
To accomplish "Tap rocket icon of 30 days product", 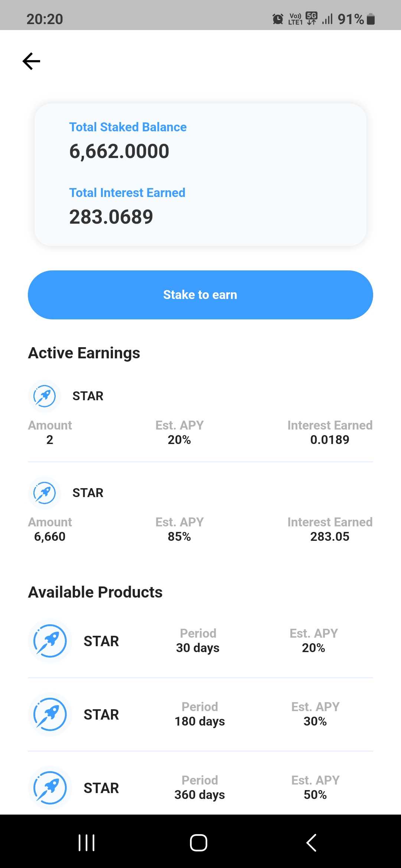I will pos(50,641).
